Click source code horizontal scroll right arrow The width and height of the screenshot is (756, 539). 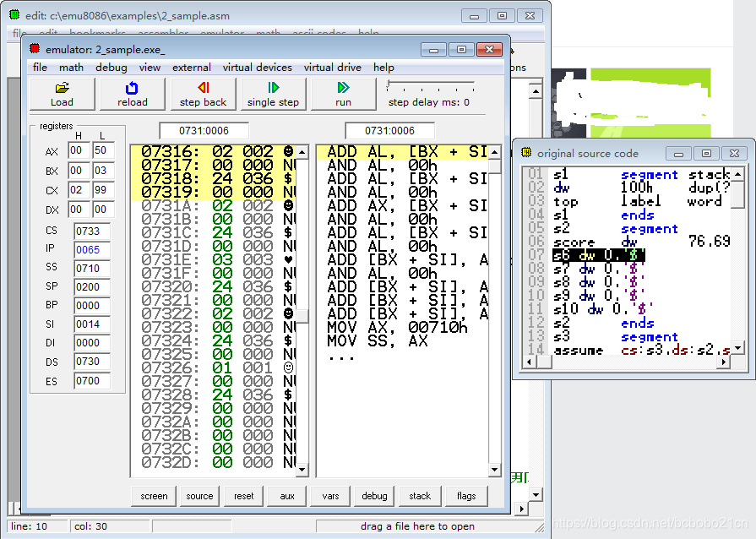pos(723,362)
